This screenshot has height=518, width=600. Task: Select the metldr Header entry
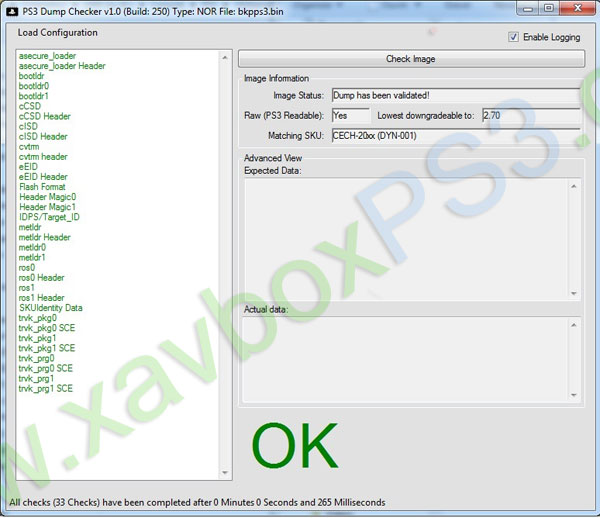[44, 237]
